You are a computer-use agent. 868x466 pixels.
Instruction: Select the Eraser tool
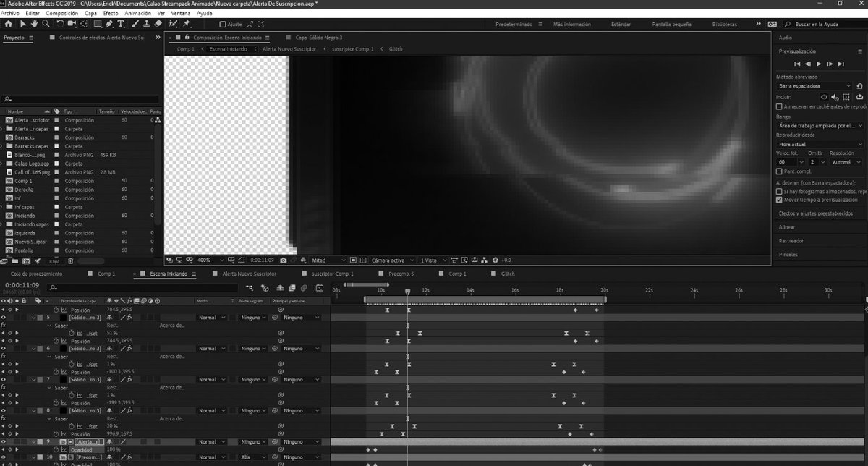(157, 23)
